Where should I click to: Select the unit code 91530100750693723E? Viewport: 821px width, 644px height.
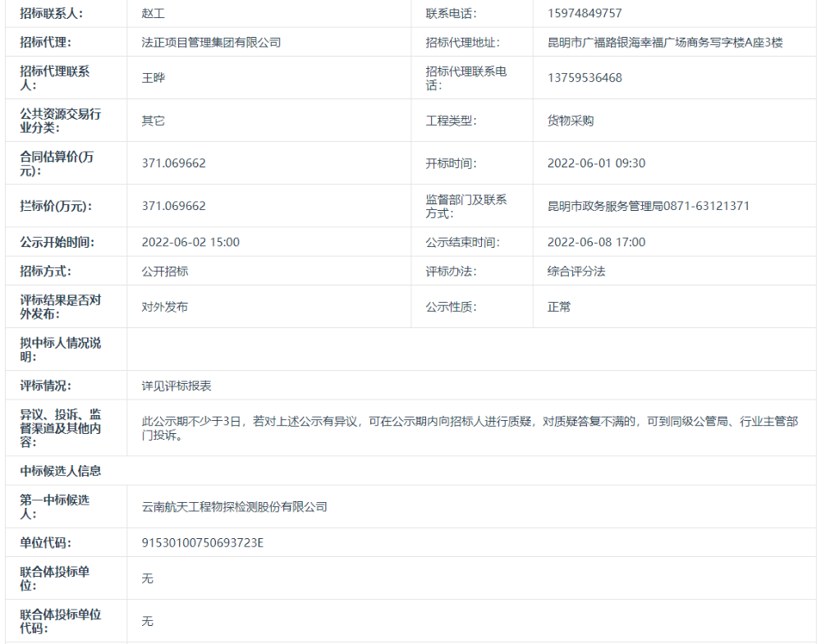[204, 542]
